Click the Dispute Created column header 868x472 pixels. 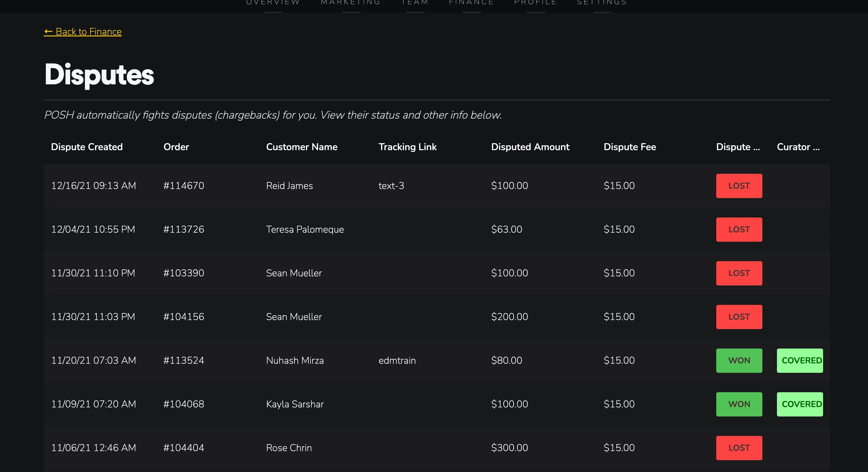[86, 147]
